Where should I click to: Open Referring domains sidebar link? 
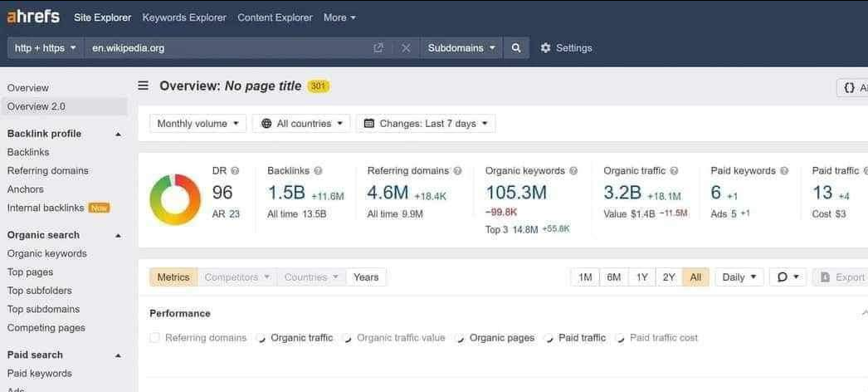coord(47,171)
